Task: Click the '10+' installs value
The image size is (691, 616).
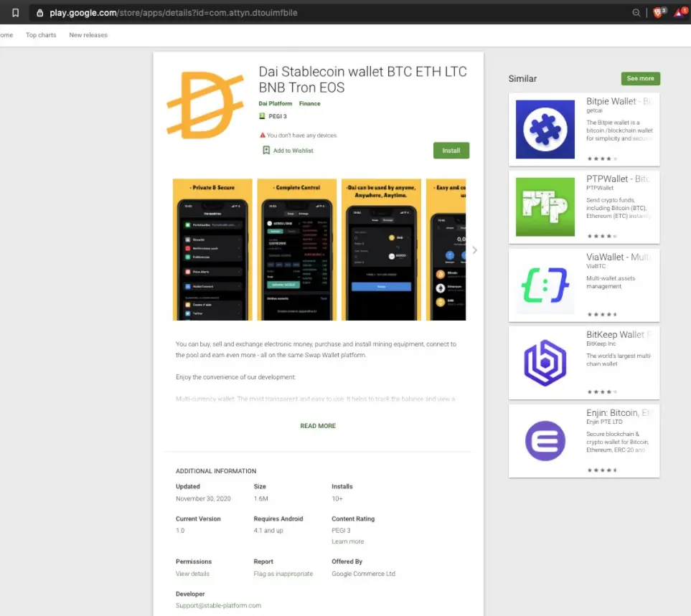Action: [x=337, y=498]
